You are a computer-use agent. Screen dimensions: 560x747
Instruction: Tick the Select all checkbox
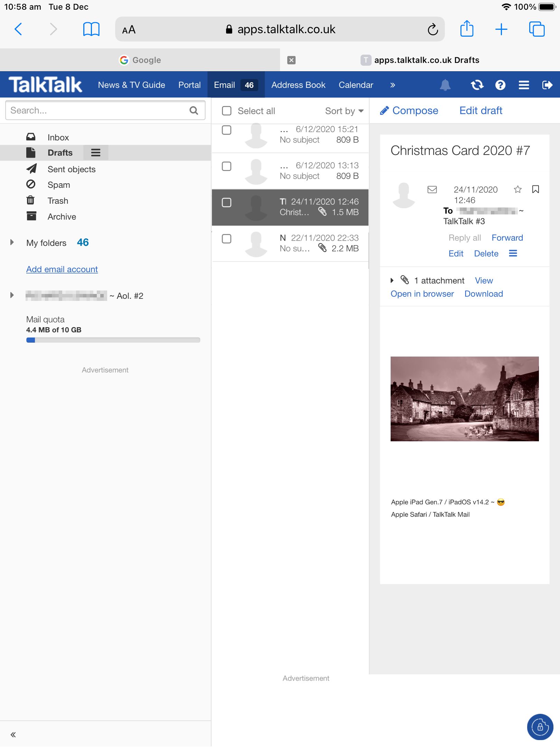tap(227, 111)
